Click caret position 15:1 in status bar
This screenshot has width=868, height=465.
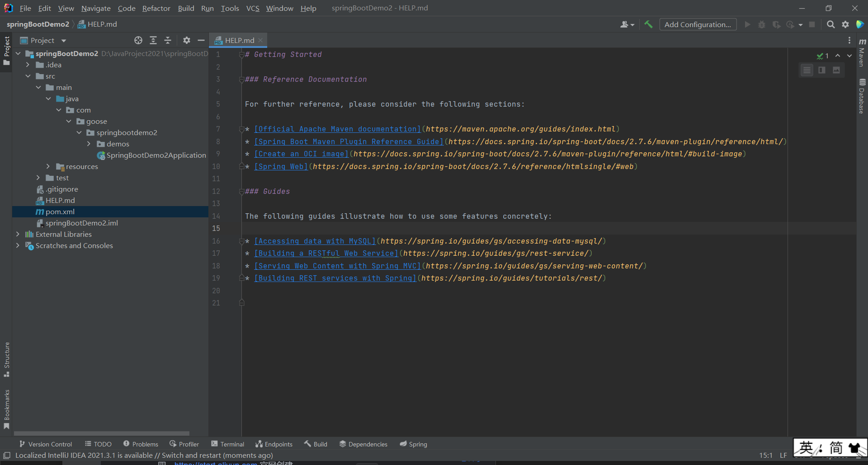766,455
